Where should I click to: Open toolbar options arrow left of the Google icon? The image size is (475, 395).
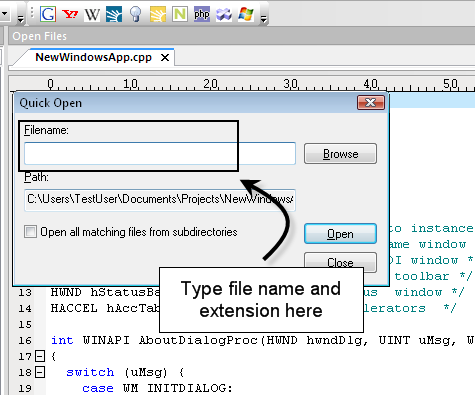tap(20, 20)
